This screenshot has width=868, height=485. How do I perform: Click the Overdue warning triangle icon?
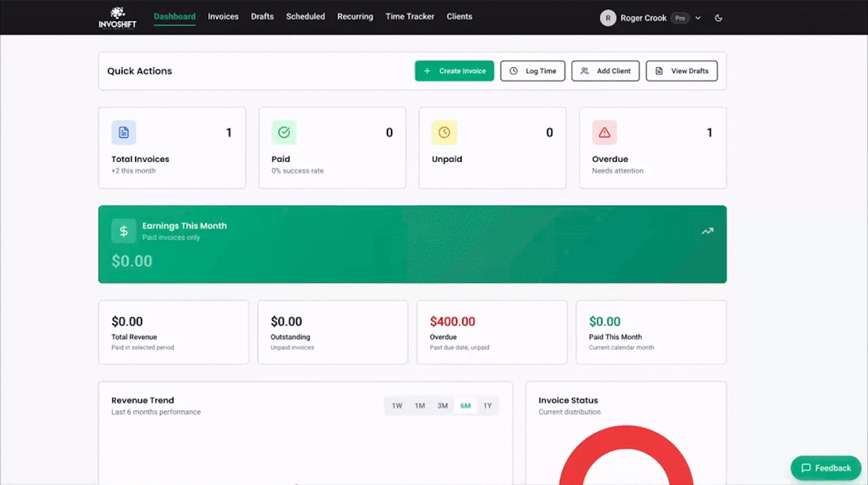click(x=604, y=132)
